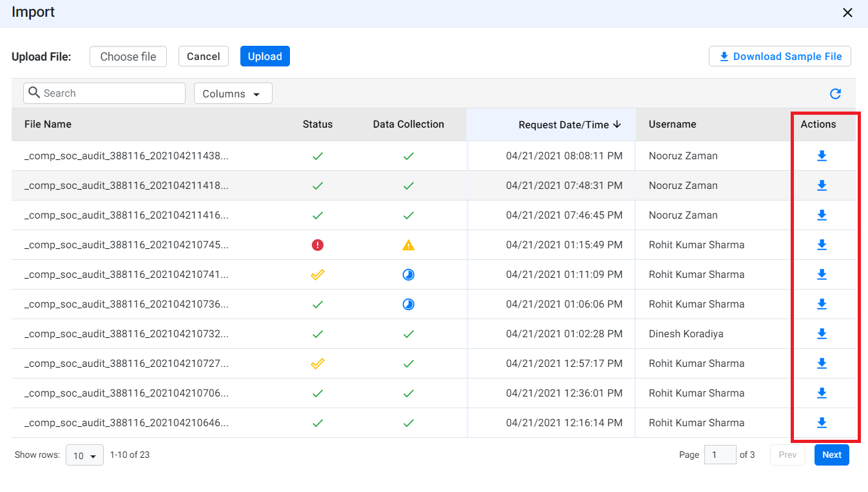Image resolution: width=868 pixels, height=492 pixels.
Task: Click the Choose file button
Action: coord(128,57)
